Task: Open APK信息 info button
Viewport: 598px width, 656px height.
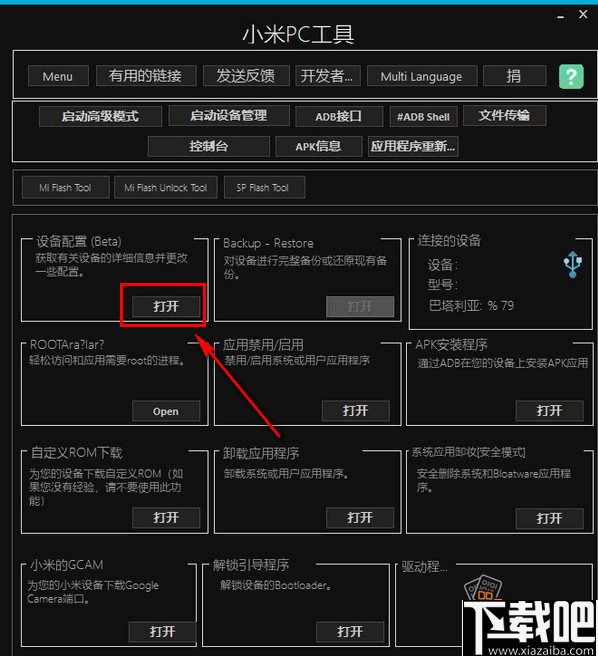Action: [x=318, y=146]
